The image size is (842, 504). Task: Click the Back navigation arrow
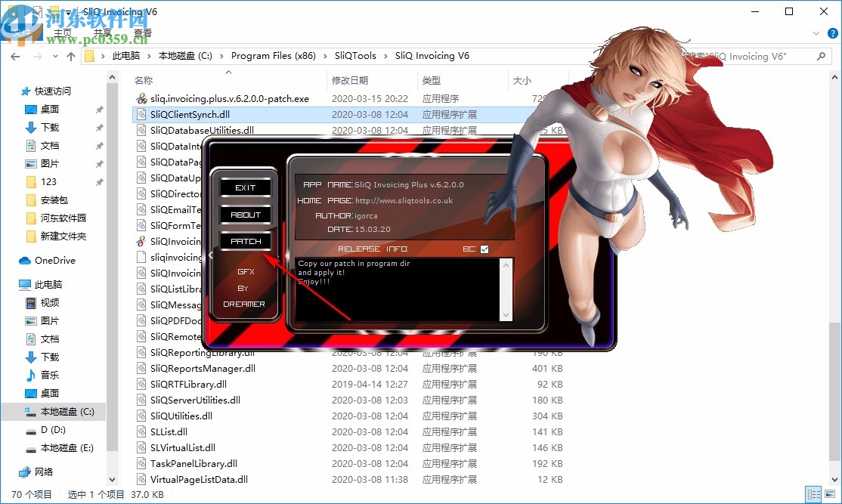pyautogui.click(x=15, y=56)
